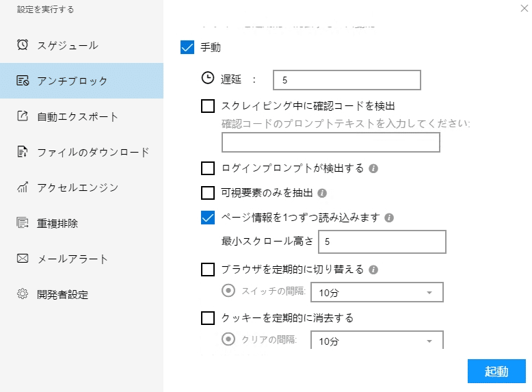Click the 開発者設定 gear icon

tap(23, 294)
